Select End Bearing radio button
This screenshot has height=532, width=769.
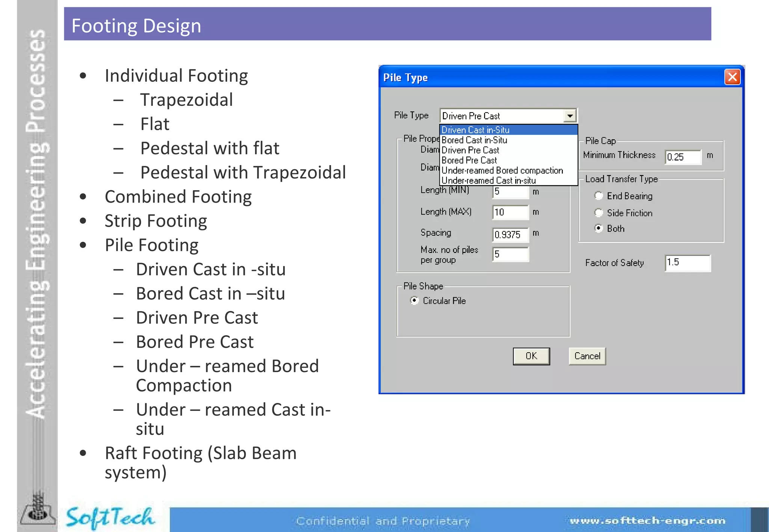(x=599, y=196)
